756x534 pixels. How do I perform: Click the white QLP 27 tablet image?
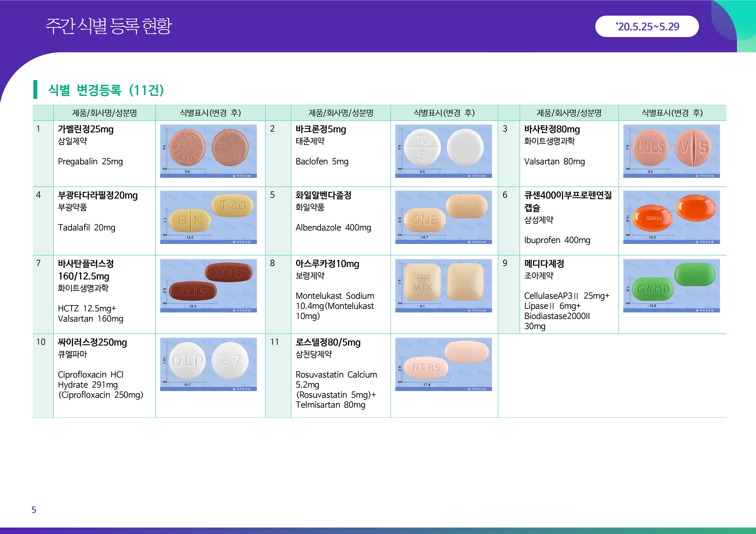coord(208,364)
